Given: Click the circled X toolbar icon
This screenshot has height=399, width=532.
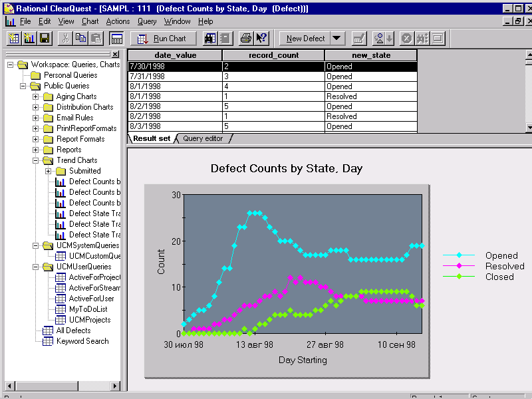Looking at the screenshot, I should (x=406, y=39).
